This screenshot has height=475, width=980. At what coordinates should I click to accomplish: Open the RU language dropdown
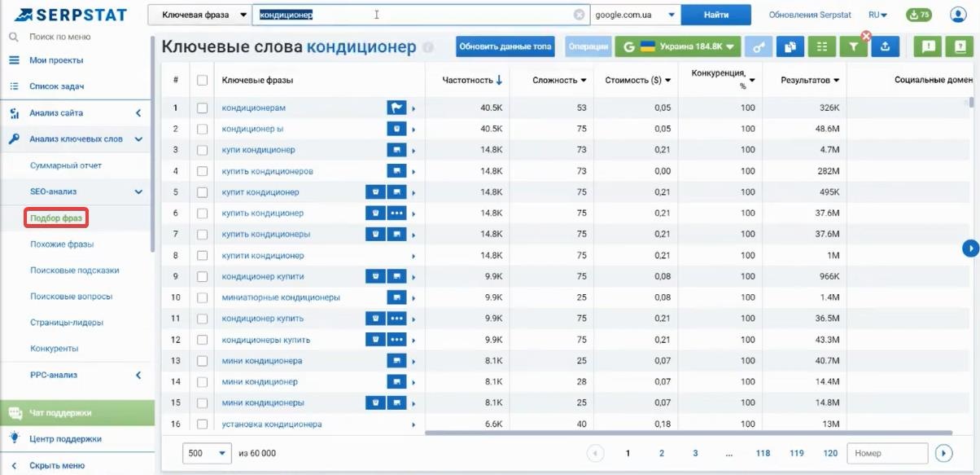(x=877, y=15)
